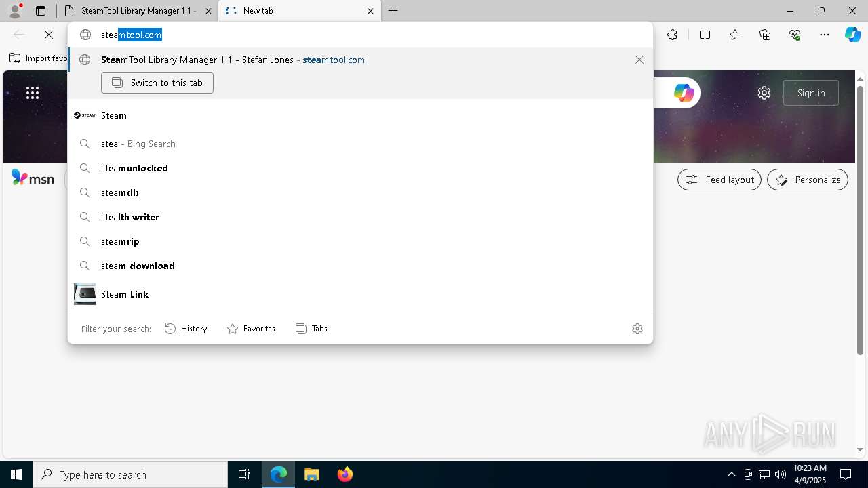Open the notification center icon
This screenshot has height=488, width=868.
[846, 474]
